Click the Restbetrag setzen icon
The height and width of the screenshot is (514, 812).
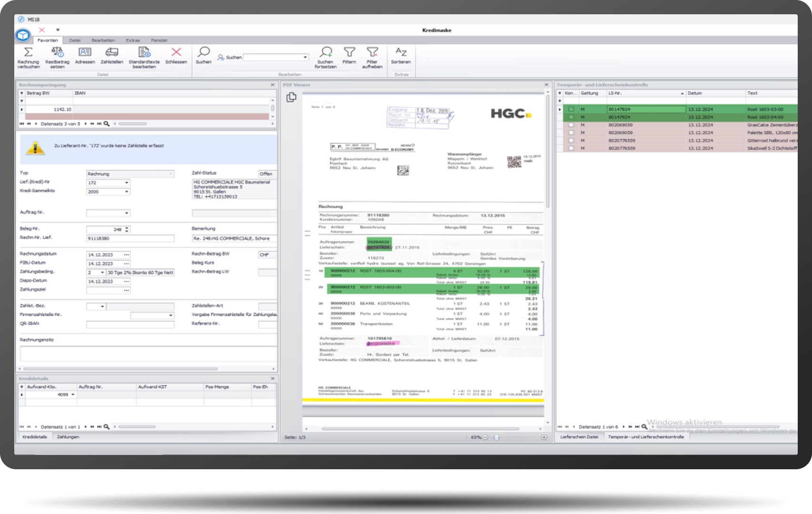click(57, 52)
